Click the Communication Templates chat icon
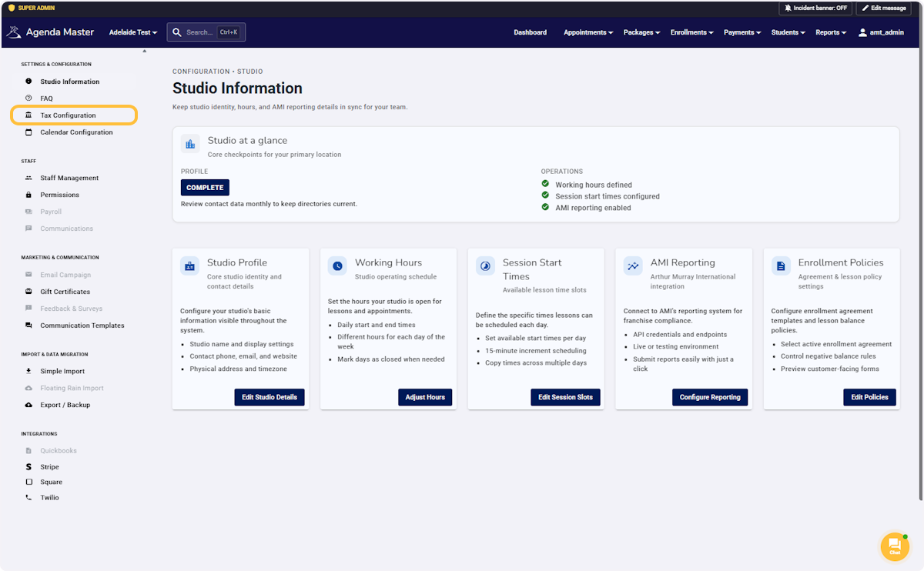 (x=28, y=326)
